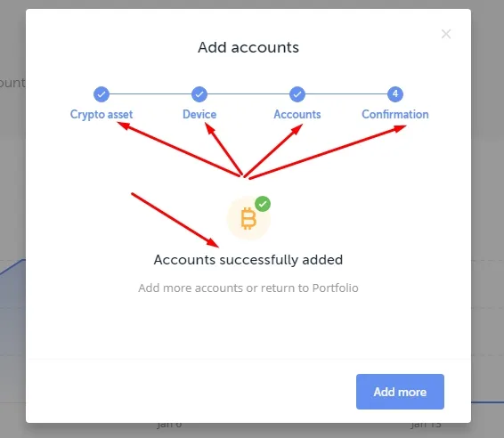Click the Accounts step checkmark circle

pyautogui.click(x=297, y=94)
